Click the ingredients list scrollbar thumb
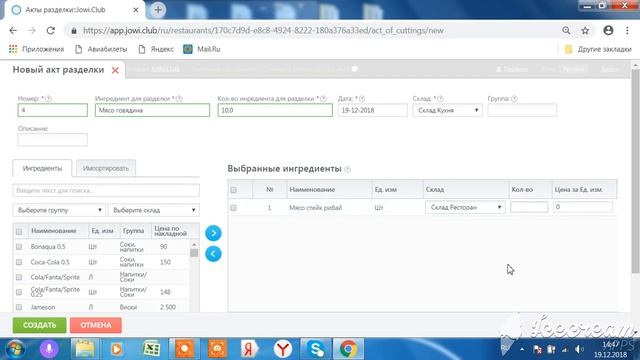Image resolution: width=640 pixels, height=360 pixels. (194, 252)
